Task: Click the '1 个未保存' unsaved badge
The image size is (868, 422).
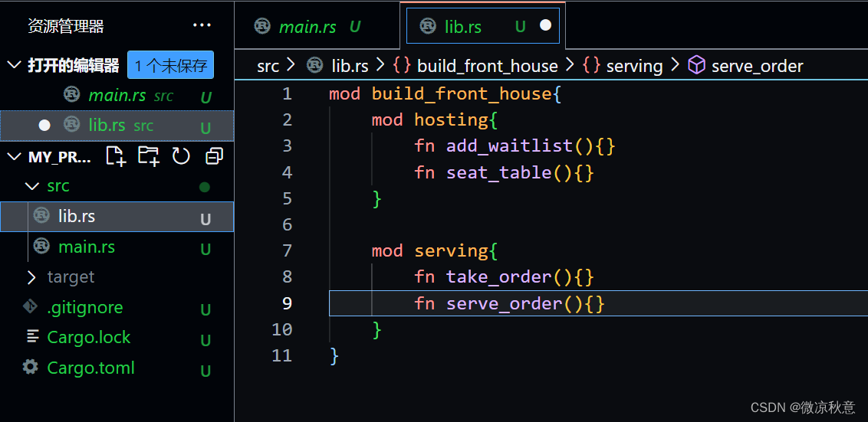Action: point(170,65)
